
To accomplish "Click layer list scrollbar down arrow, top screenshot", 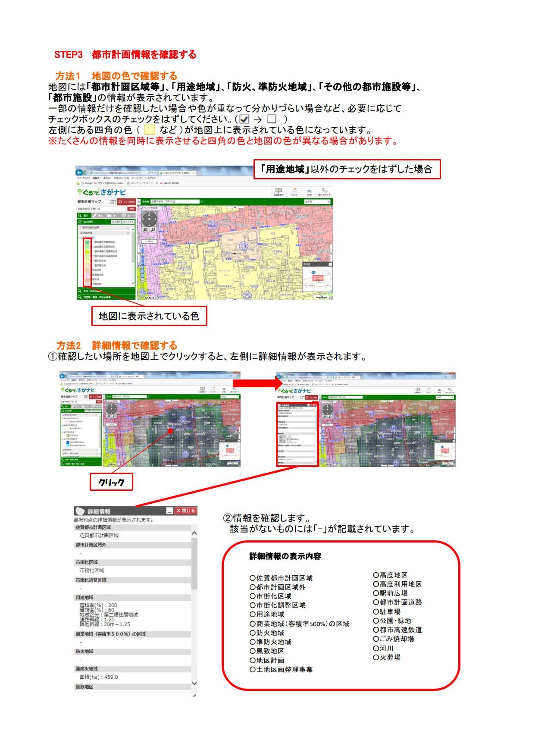I will [x=133, y=283].
